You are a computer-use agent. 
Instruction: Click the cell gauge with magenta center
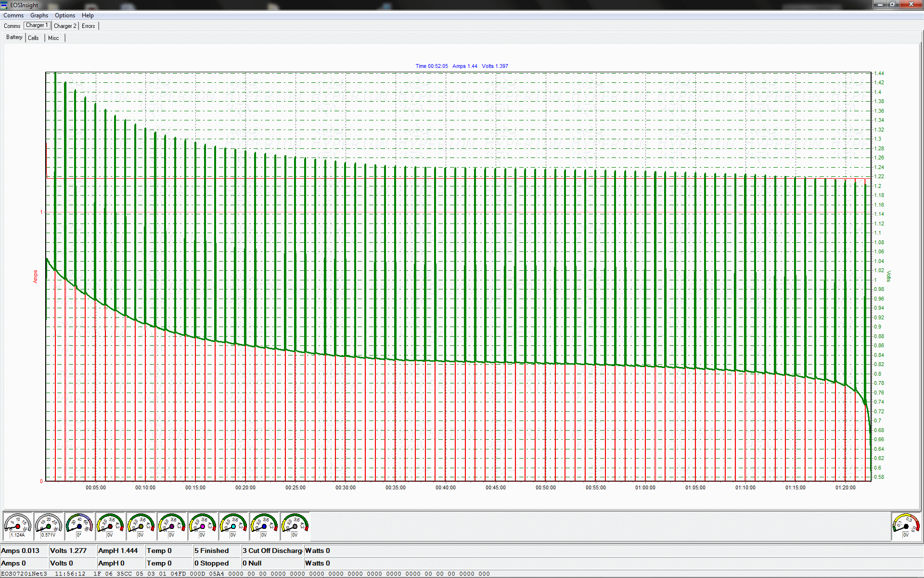click(203, 526)
